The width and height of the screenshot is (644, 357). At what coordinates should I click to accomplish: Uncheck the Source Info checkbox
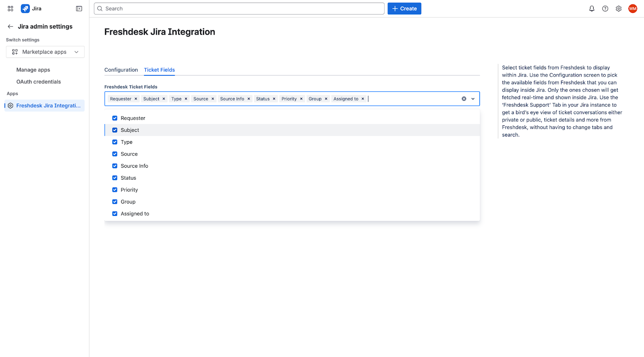[115, 166]
